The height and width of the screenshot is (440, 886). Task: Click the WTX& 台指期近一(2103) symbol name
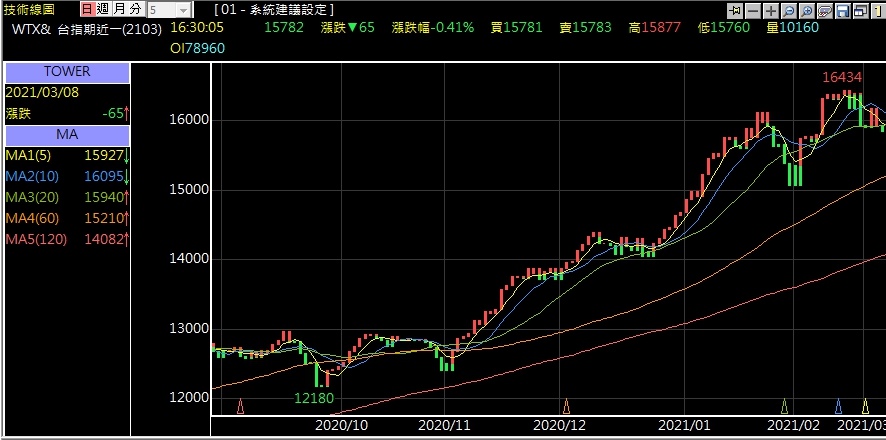pos(87,28)
